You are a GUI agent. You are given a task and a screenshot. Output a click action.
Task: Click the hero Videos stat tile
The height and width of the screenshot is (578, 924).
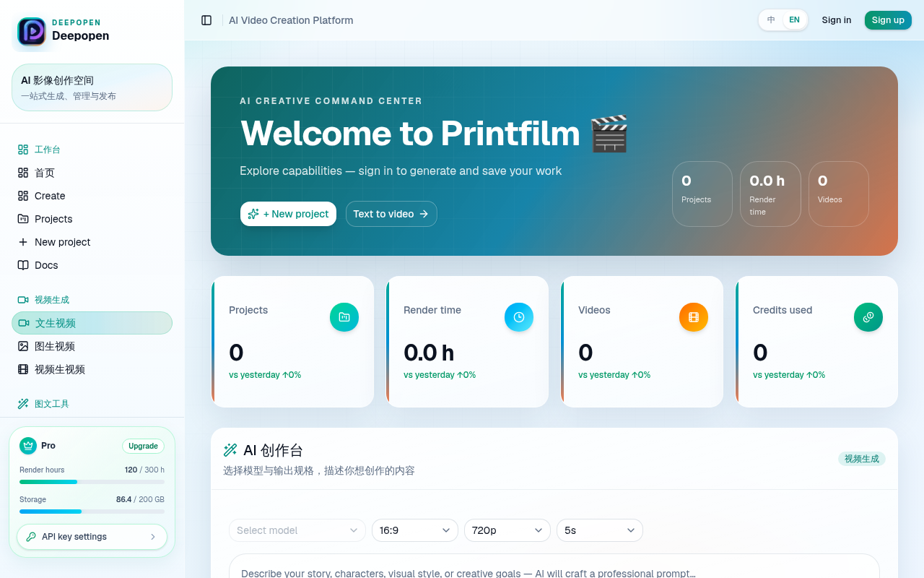839,194
